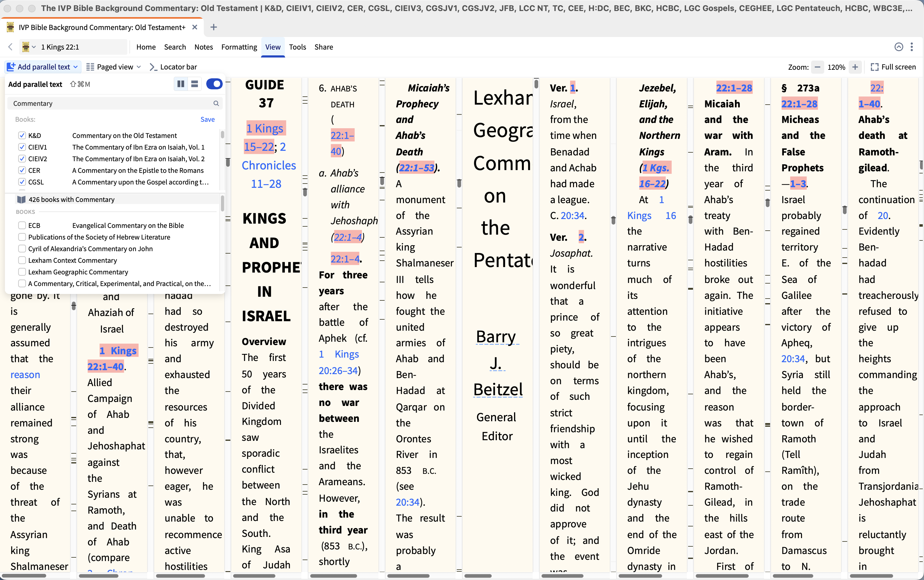Select vertical side-by-side layout icon
Screen dimensions: 924x580
coord(181,84)
